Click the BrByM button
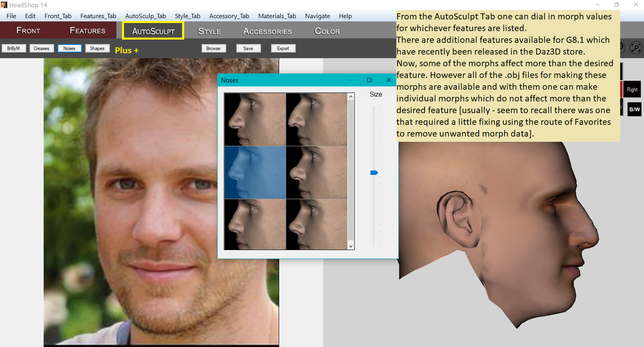The width and height of the screenshot is (644, 347). [x=14, y=48]
